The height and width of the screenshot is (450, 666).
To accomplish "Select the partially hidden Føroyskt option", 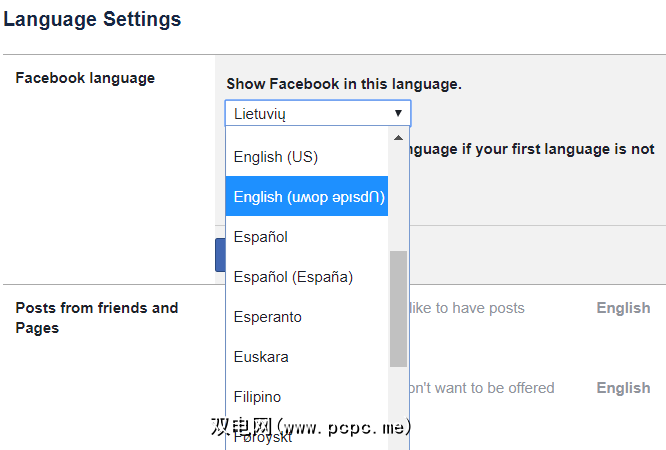I will pos(263,437).
